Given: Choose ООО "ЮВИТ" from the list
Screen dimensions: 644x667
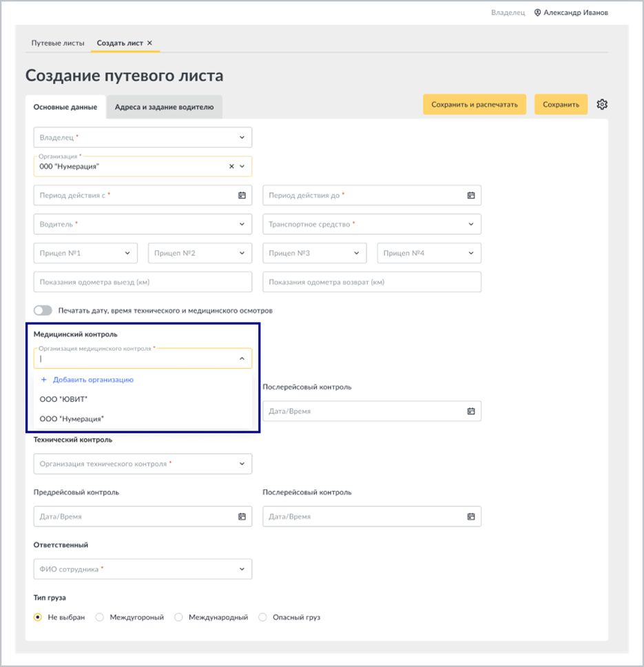Looking at the screenshot, I should click(143, 399).
